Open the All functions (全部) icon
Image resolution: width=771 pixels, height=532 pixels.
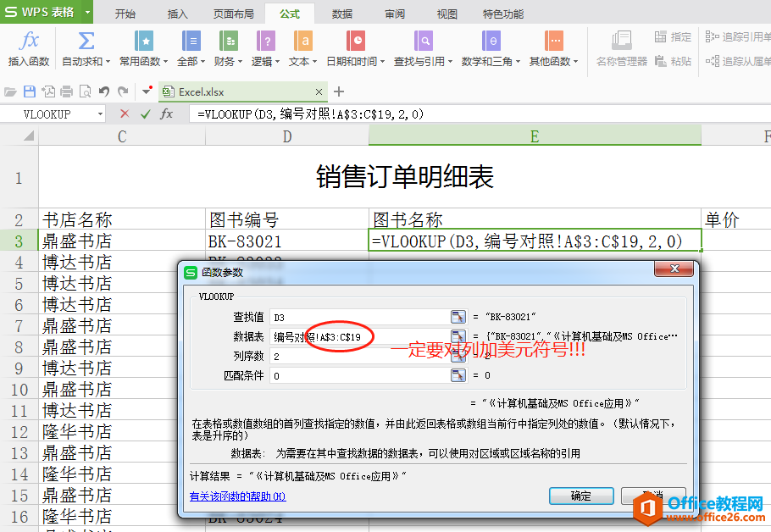point(191,41)
